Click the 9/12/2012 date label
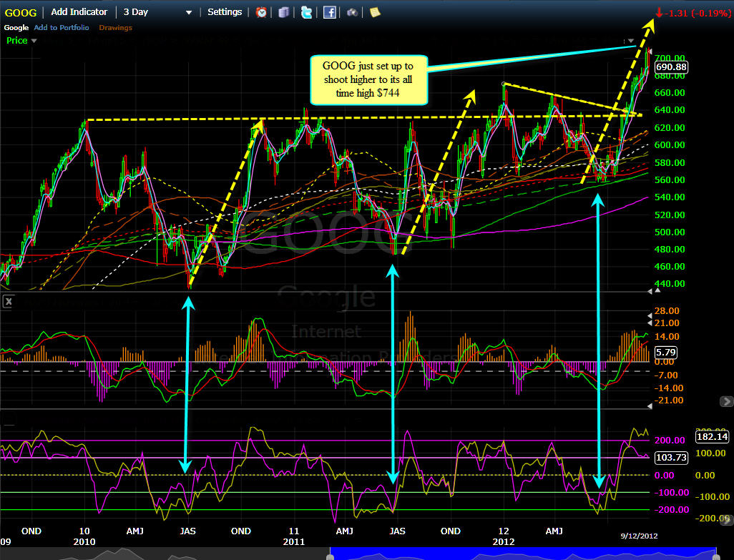Viewport: 734px width, 560px height. (639, 536)
